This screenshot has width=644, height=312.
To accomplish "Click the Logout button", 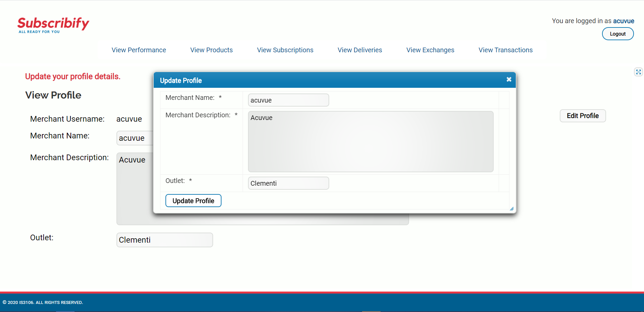I will [617, 34].
